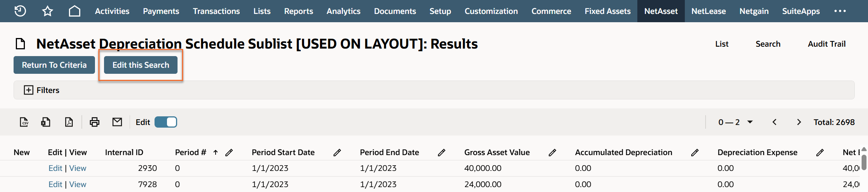Image resolution: width=868 pixels, height=192 pixels.
Task: Open the more menu ellipsis
Action: [x=840, y=11]
